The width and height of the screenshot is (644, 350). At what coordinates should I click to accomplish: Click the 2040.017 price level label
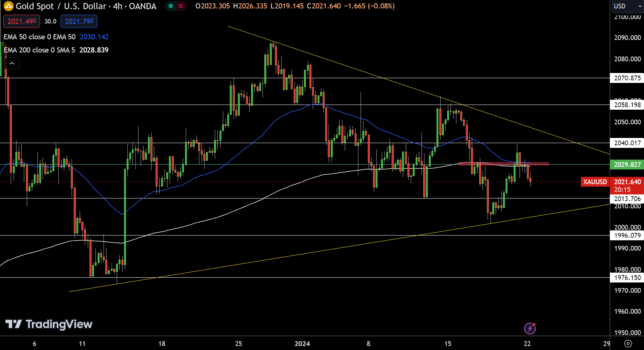coord(627,143)
